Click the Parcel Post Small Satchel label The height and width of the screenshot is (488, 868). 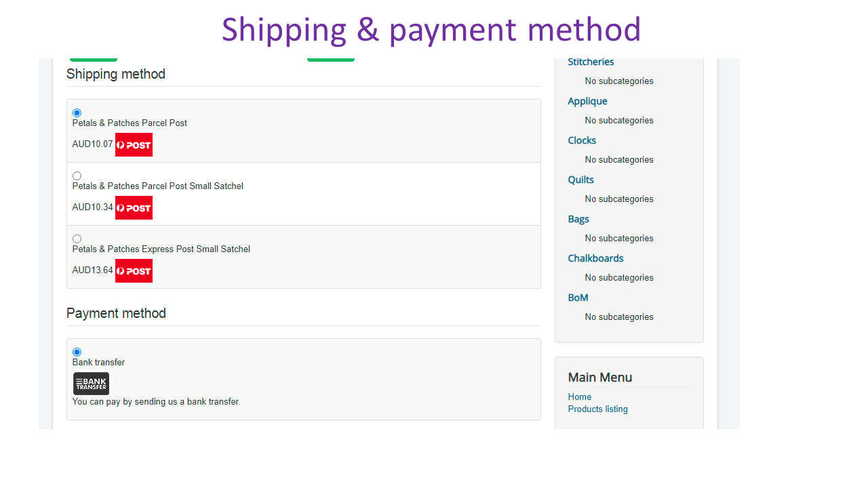157,186
